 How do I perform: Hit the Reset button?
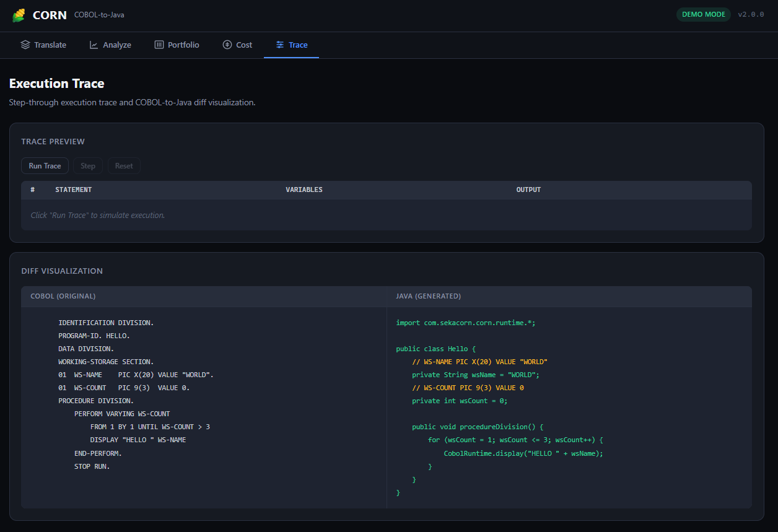pos(124,166)
